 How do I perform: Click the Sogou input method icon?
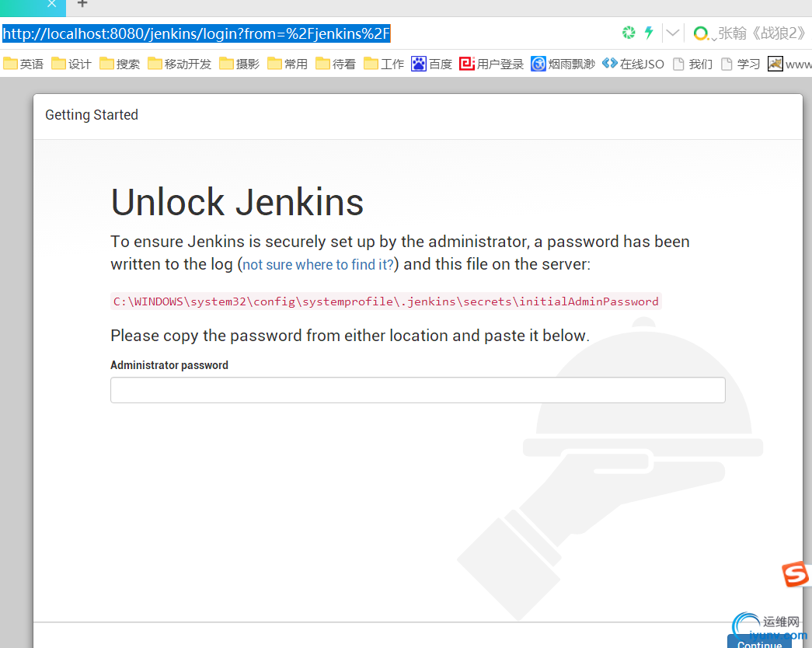796,574
